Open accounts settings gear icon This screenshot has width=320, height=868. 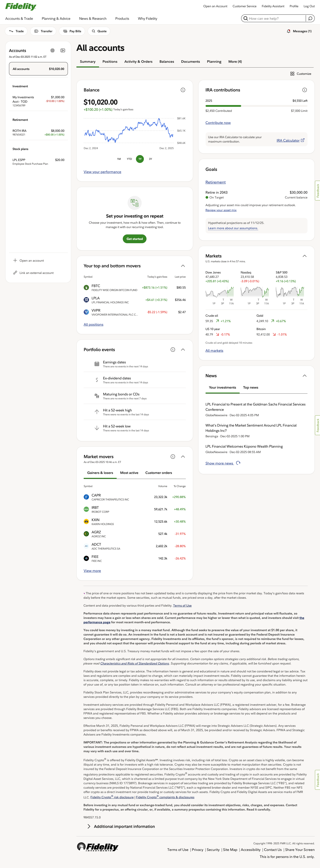[x=52, y=50]
